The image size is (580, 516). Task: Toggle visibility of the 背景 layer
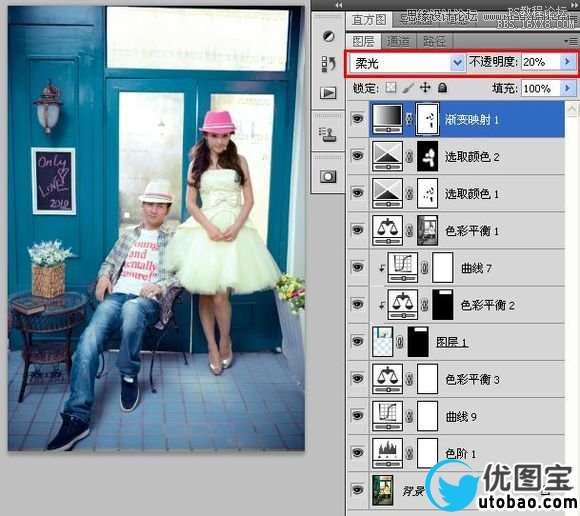(x=357, y=490)
